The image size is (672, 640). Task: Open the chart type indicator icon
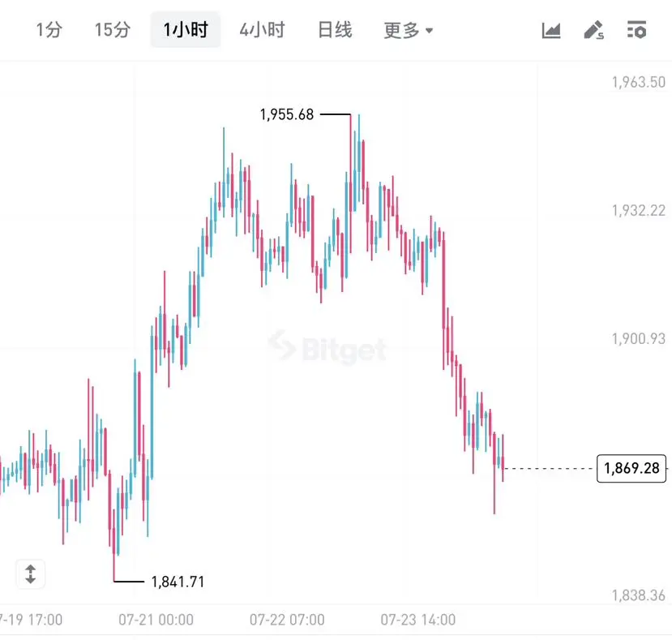pyautogui.click(x=551, y=31)
